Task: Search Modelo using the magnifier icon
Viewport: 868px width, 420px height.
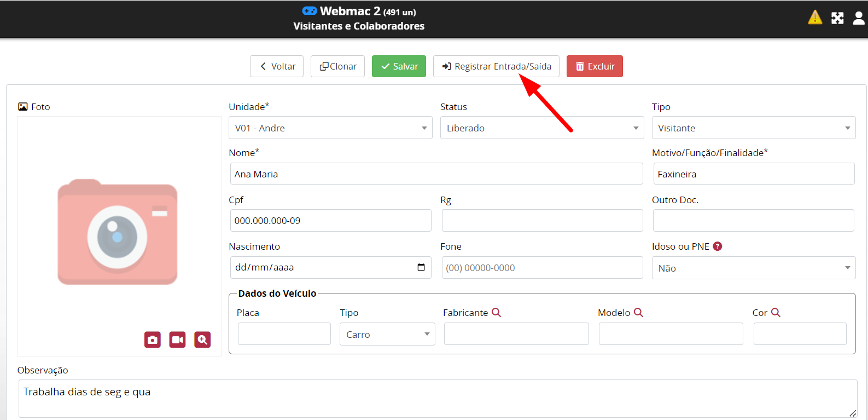Action: pyautogui.click(x=638, y=312)
